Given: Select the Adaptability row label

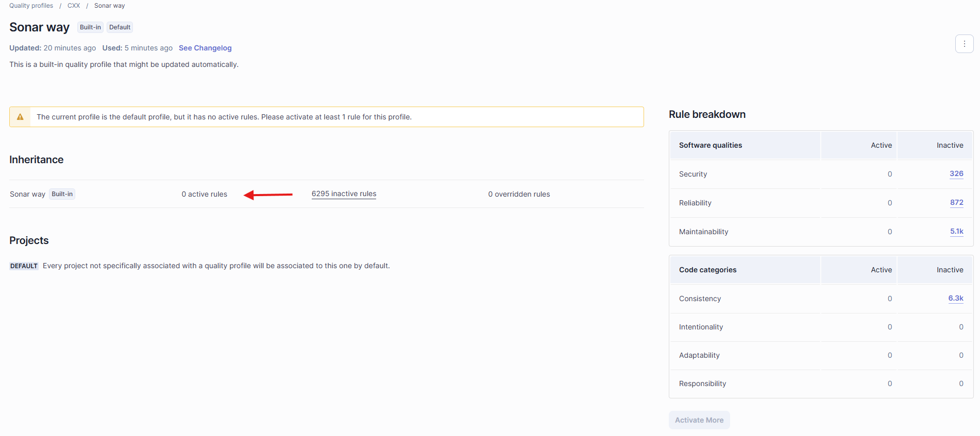Looking at the screenshot, I should click(699, 355).
